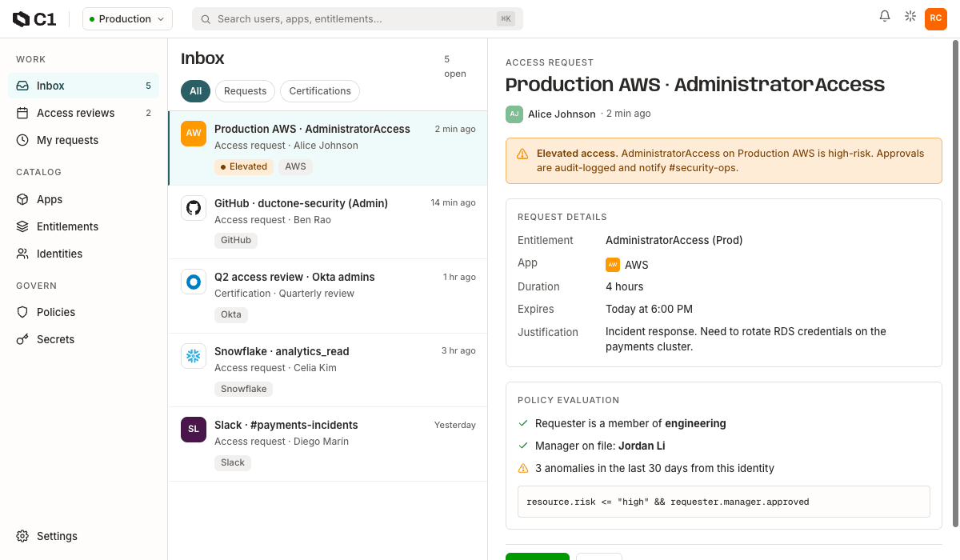Click the '3 hr ago' timestamp
This screenshot has width=960, height=560.
pos(458,351)
